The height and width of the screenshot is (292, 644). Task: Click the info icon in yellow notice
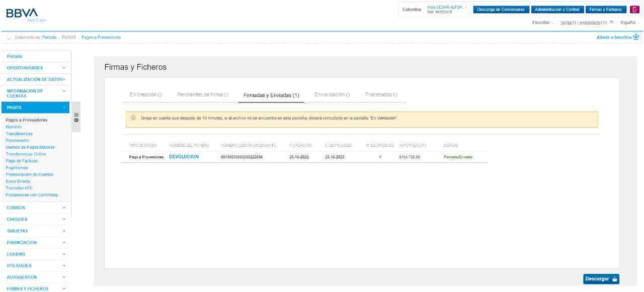133,118
